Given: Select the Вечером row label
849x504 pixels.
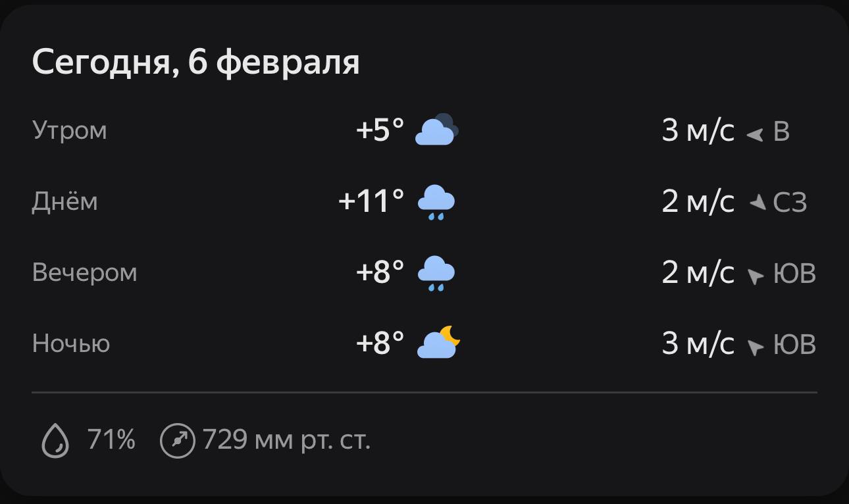Looking at the screenshot, I should tap(84, 272).
